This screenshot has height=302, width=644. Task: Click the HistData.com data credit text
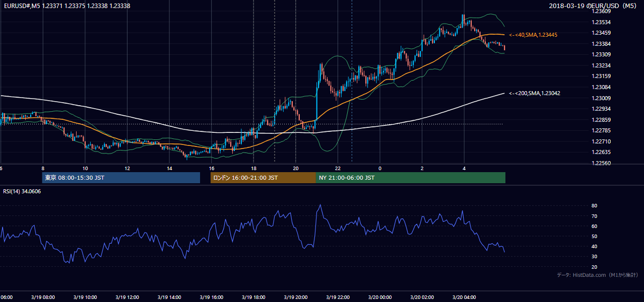(598, 275)
